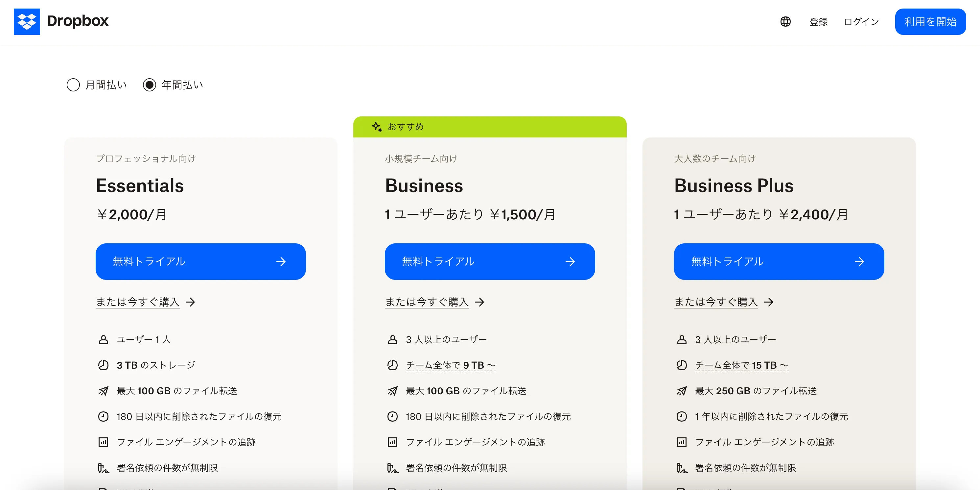Click user icon in Business Plus 3 人以上 row
This screenshot has width=980, height=490.
click(x=681, y=340)
